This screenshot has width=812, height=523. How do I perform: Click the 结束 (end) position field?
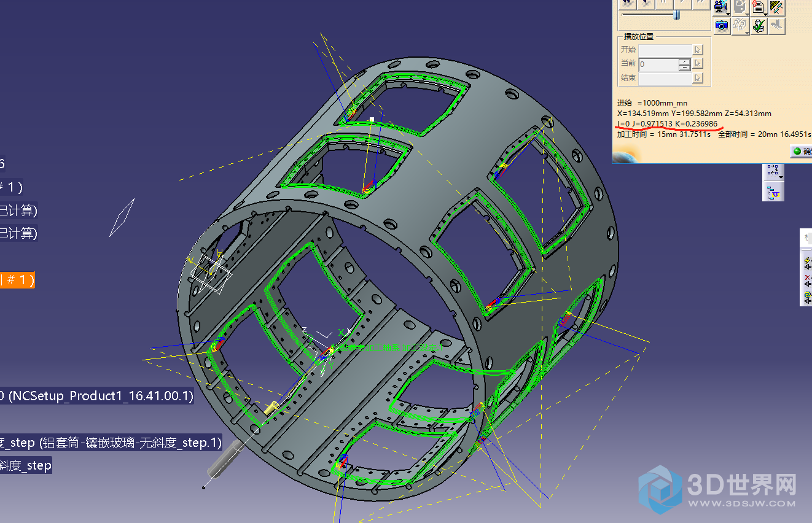coord(665,78)
